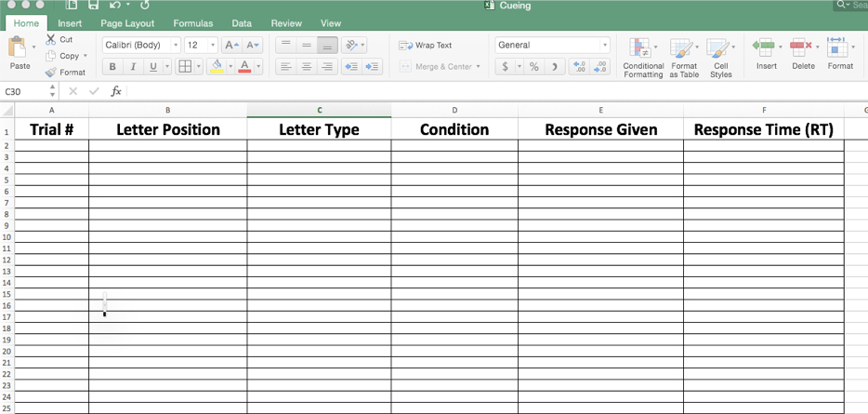Open the Data tab

pyautogui.click(x=242, y=23)
